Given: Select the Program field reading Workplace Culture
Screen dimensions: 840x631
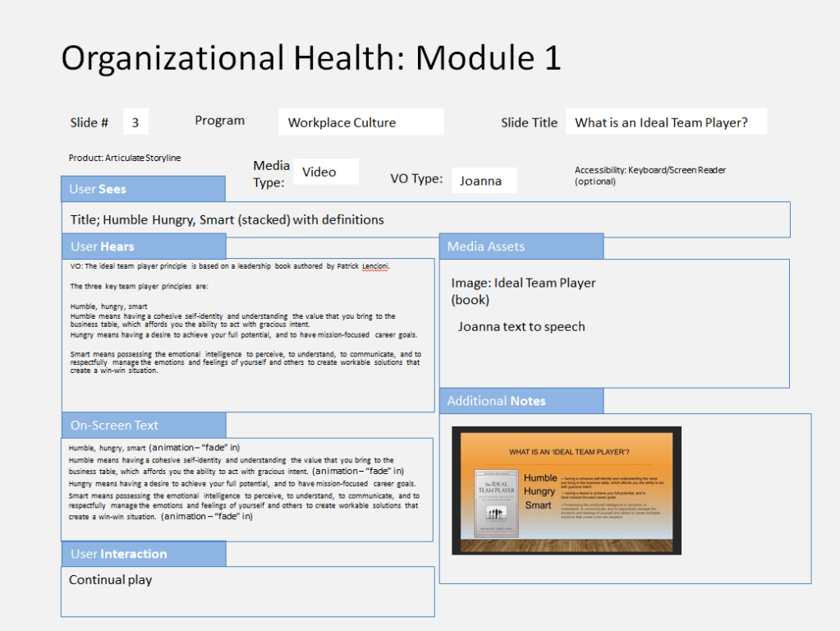Looking at the screenshot, I should tap(360, 122).
